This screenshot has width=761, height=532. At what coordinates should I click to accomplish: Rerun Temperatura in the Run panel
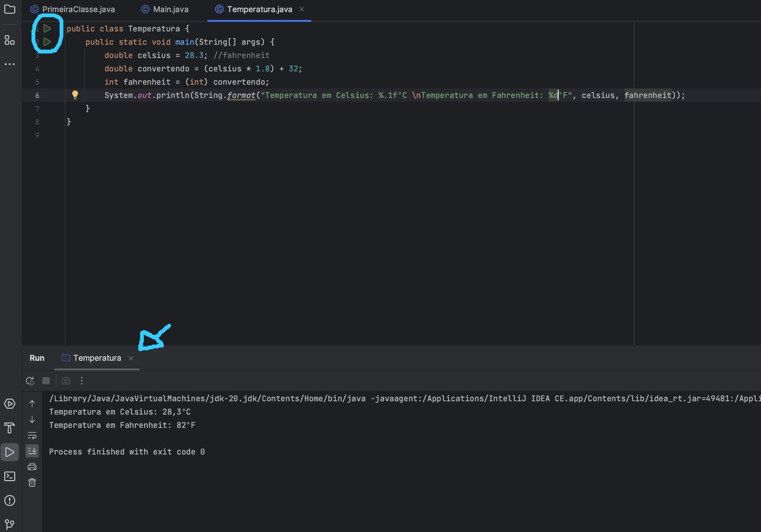coord(30,381)
